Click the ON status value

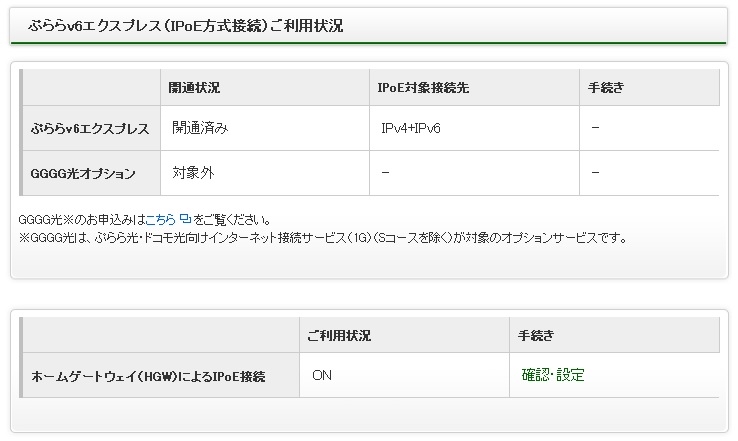point(322,376)
